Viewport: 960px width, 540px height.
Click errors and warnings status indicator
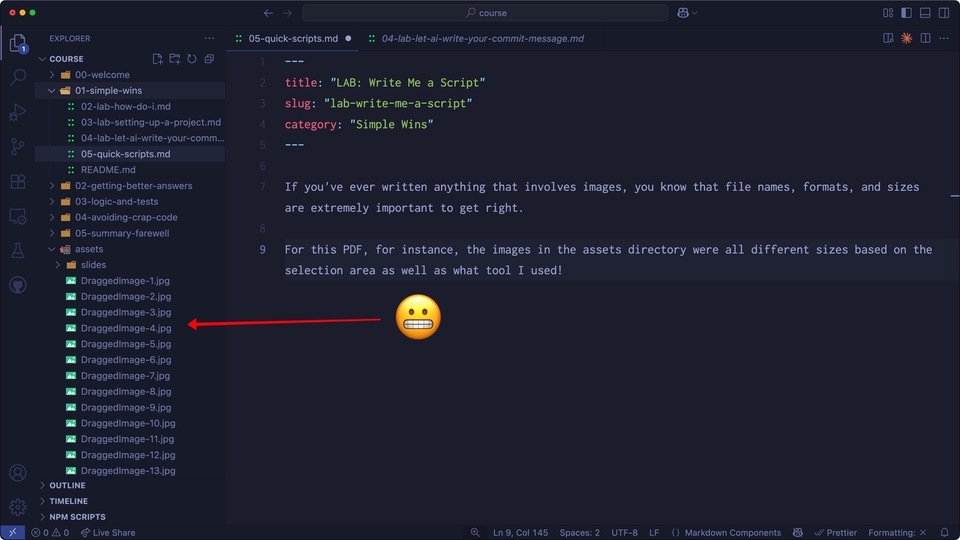click(x=50, y=533)
